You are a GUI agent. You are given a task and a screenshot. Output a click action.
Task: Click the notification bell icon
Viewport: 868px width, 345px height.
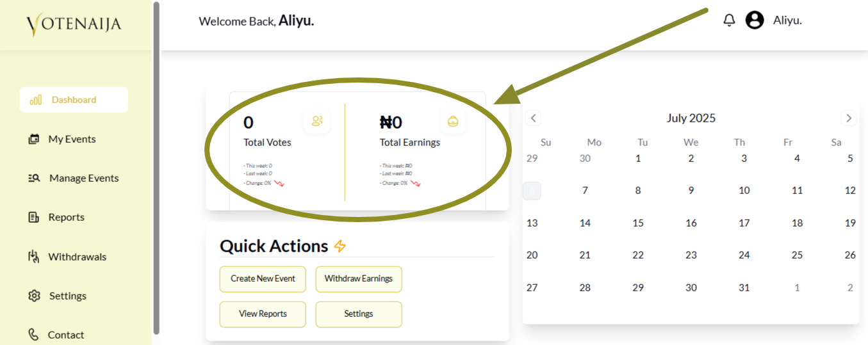click(729, 20)
